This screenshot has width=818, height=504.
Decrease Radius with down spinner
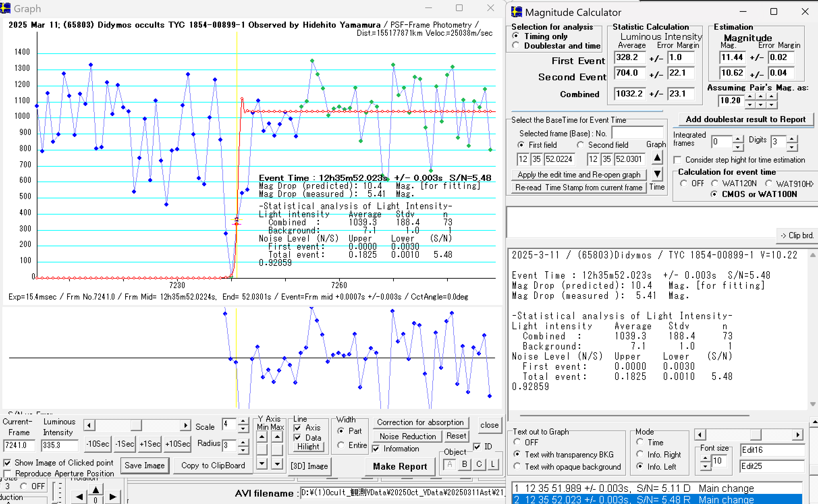coord(243,450)
